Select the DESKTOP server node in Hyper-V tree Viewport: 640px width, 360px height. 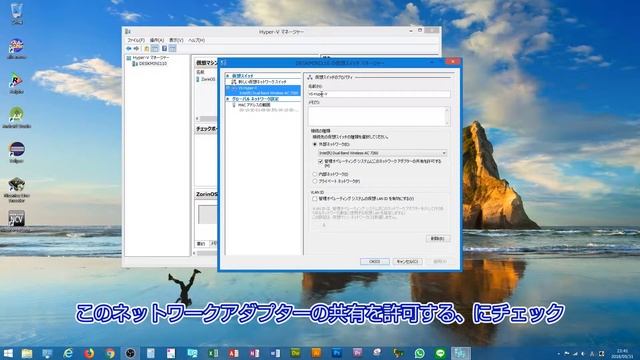tap(150, 64)
